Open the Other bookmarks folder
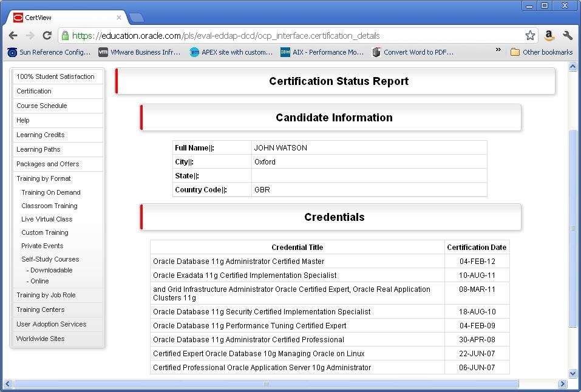 (x=542, y=52)
